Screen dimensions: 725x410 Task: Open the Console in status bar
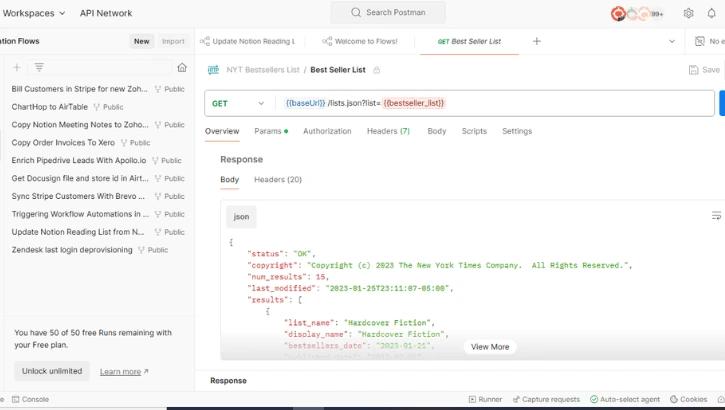(x=30, y=399)
